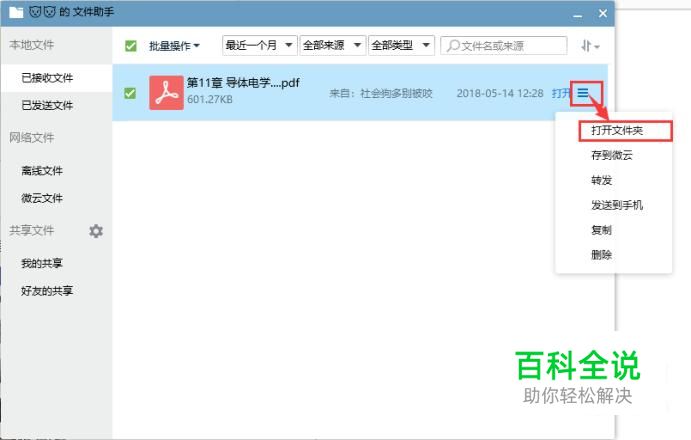Open the 全部来源 source dropdown
The height and width of the screenshot is (440, 691).
point(333,45)
